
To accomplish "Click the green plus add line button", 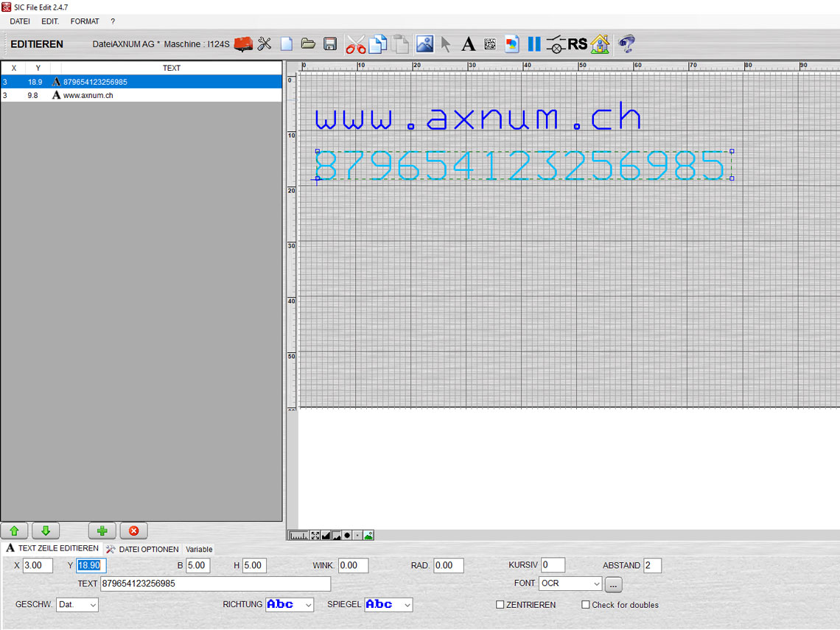I will [102, 531].
